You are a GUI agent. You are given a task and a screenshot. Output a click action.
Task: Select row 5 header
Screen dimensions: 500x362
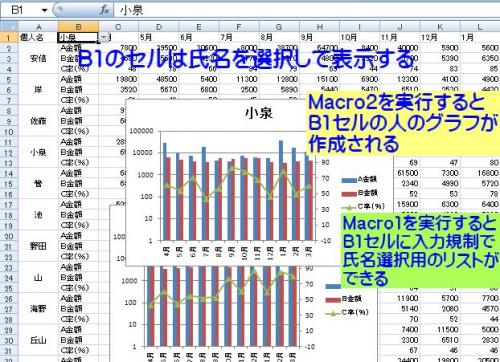click(x=9, y=79)
